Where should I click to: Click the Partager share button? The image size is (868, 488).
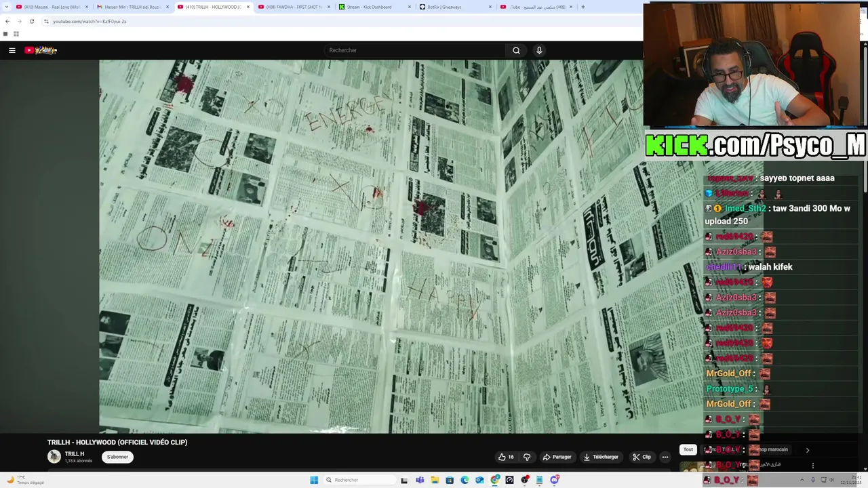coord(557,457)
